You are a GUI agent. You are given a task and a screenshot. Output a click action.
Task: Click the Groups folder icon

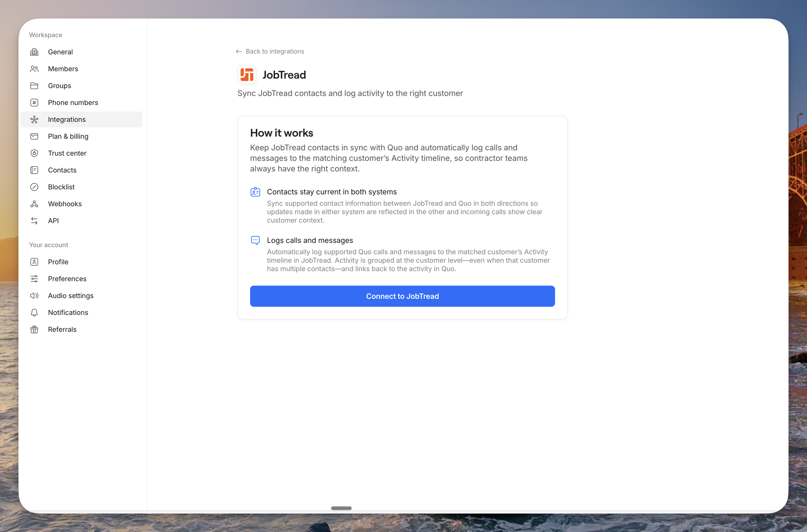(x=34, y=86)
